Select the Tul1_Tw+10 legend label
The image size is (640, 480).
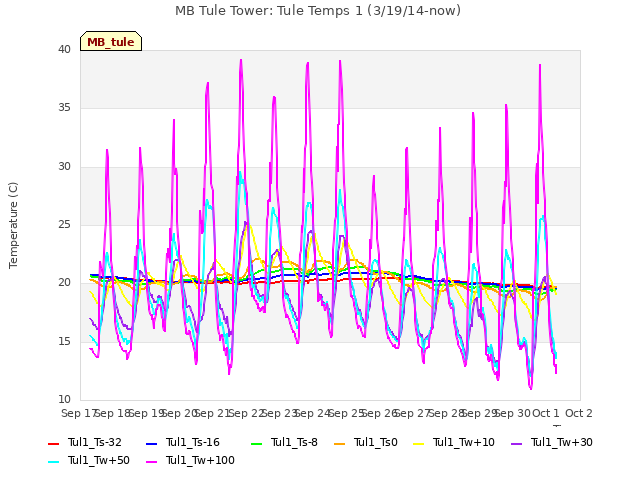[x=464, y=442]
